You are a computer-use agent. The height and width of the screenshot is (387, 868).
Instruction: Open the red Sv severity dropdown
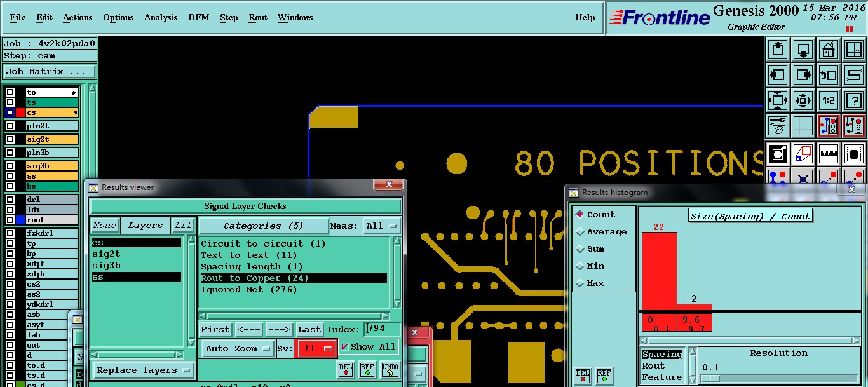317,348
